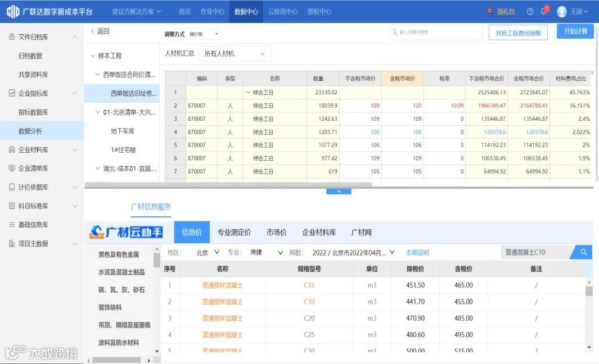The width and height of the screenshot is (599, 364).
Task: Switch to the 信息价 tab
Action: [192, 232]
